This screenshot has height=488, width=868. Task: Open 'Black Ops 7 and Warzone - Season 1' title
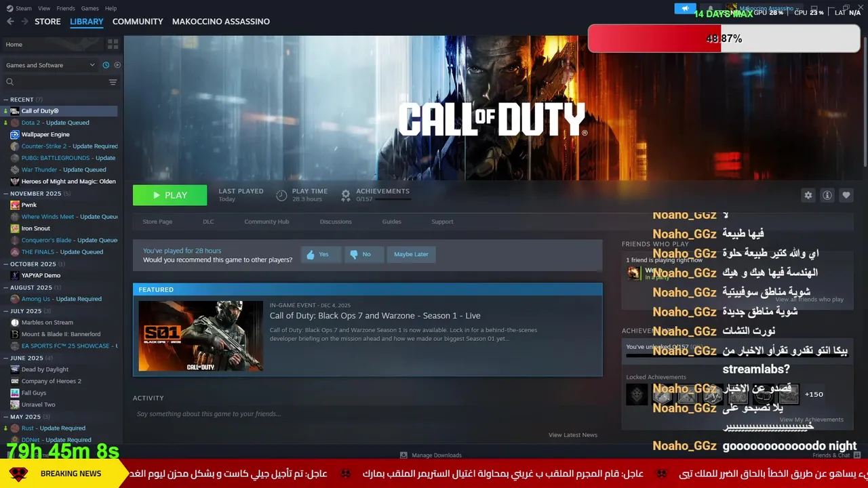click(375, 315)
